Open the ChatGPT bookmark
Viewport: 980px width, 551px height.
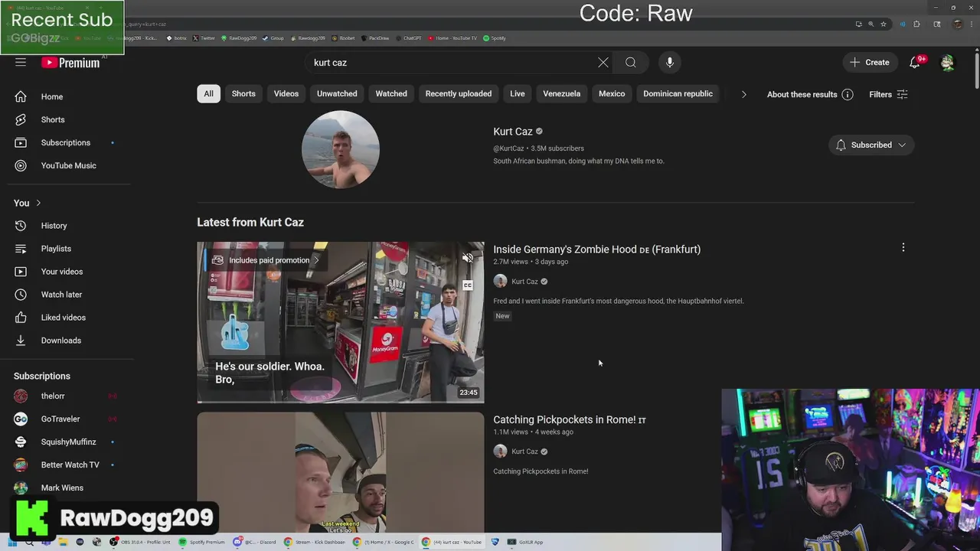click(409, 37)
